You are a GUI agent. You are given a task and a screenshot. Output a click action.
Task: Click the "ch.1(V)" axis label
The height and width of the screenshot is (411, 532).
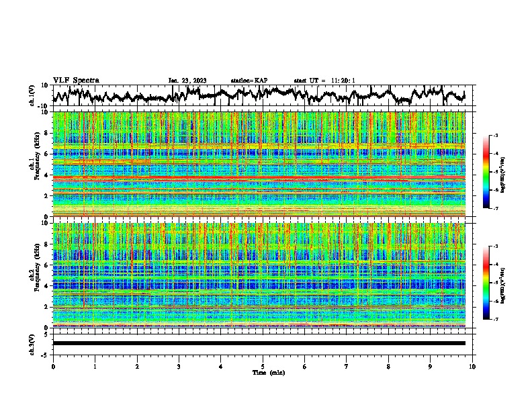[x=32, y=95]
